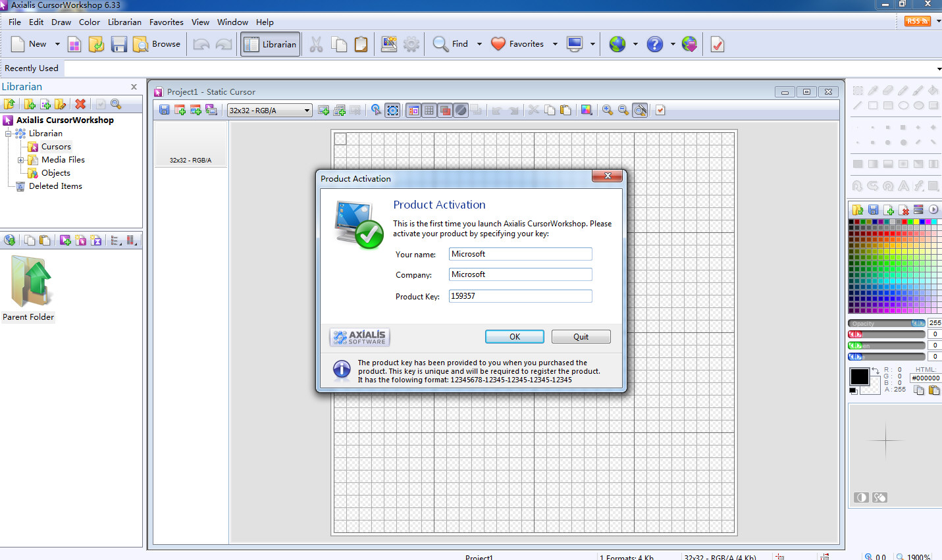The width and height of the screenshot is (942, 560).
Task: Click the Favorites heart icon
Action: tap(498, 44)
